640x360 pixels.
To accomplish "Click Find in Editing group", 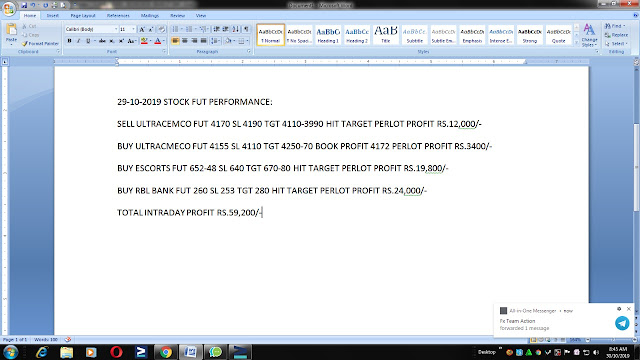I will tap(616, 26).
